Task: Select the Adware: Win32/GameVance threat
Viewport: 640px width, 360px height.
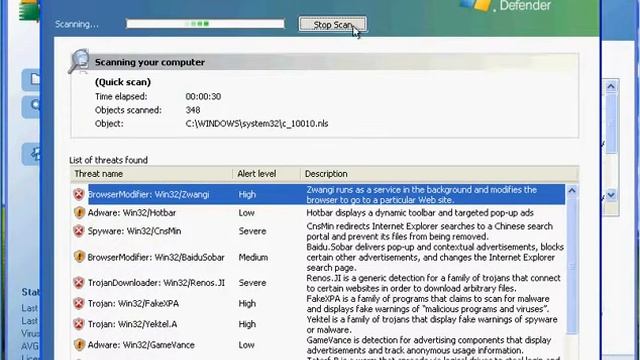Action: point(141,345)
